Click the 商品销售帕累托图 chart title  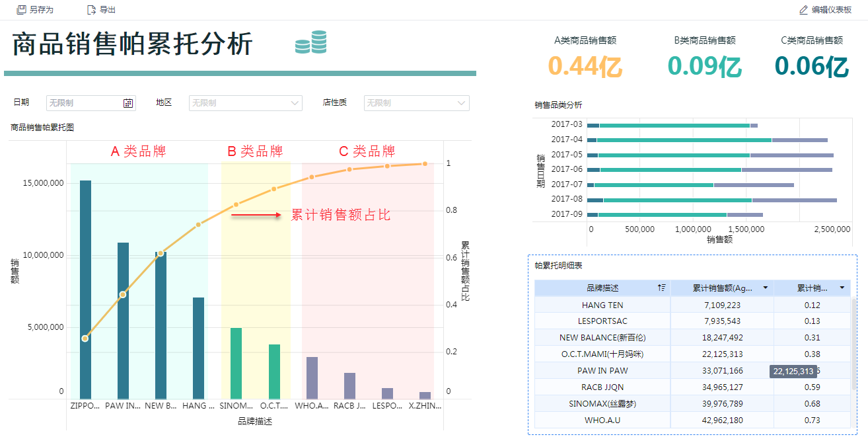point(42,128)
